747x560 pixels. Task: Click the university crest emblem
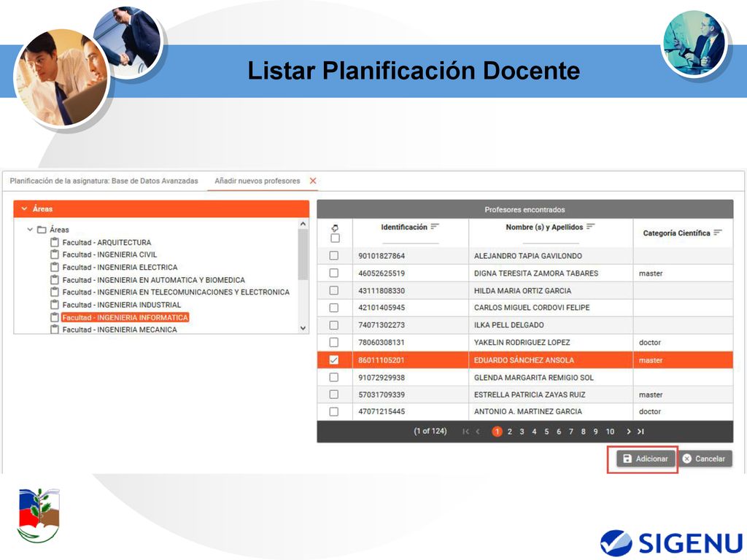click(x=38, y=516)
